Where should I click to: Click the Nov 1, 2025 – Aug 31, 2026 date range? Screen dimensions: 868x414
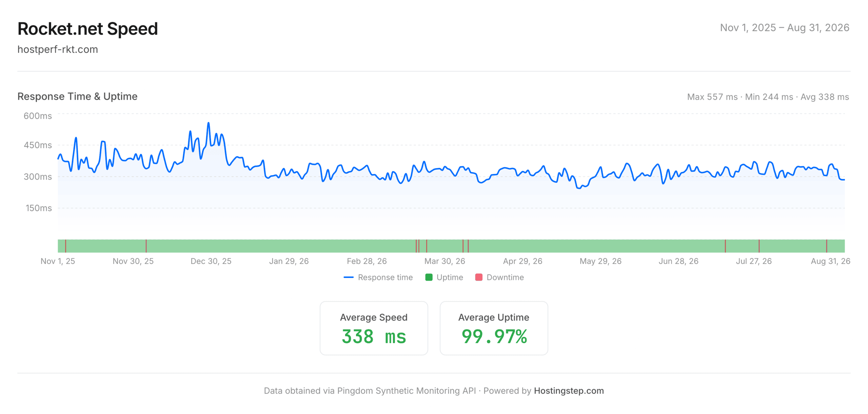(785, 28)
